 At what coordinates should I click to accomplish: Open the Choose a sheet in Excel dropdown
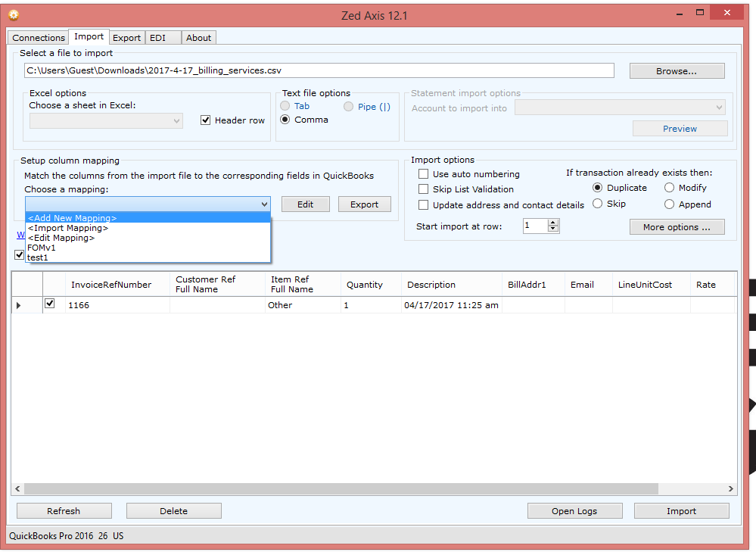pos(177,120)
